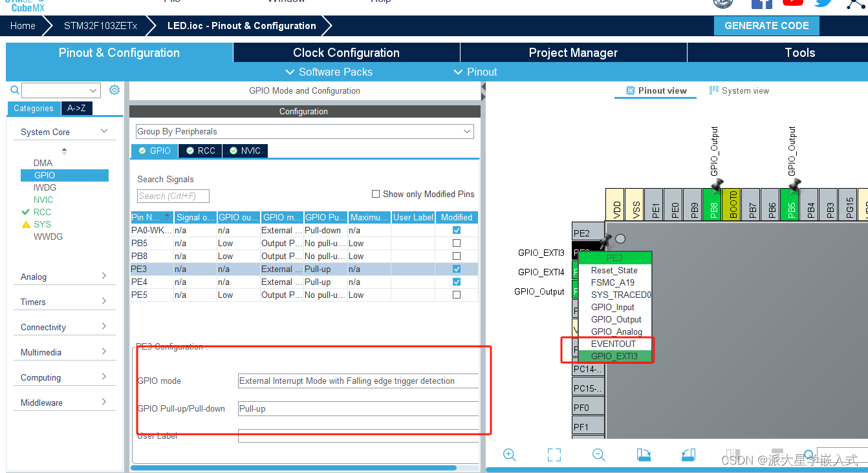The width and height of the screenshot is (868, 473).
Task: Open the YouTube icon link
Action: pyautogui.click(x=793, y=3)
